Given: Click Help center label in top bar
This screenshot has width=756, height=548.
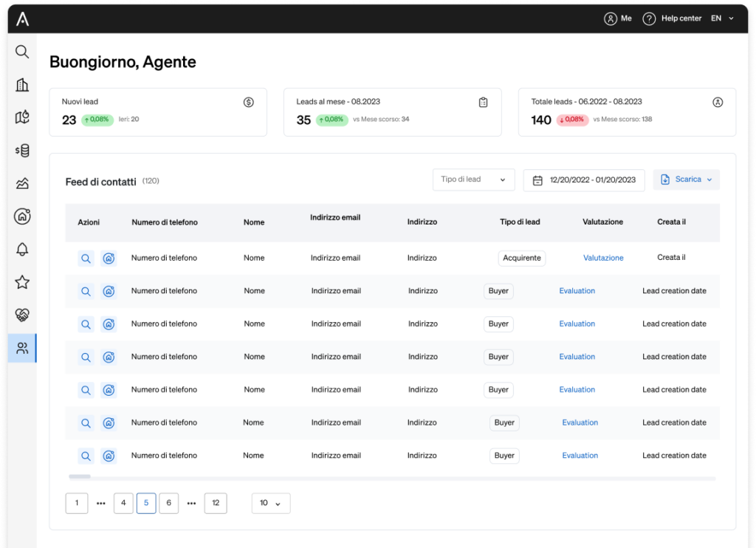Looking at the screenshot, I should pos(681,18).
